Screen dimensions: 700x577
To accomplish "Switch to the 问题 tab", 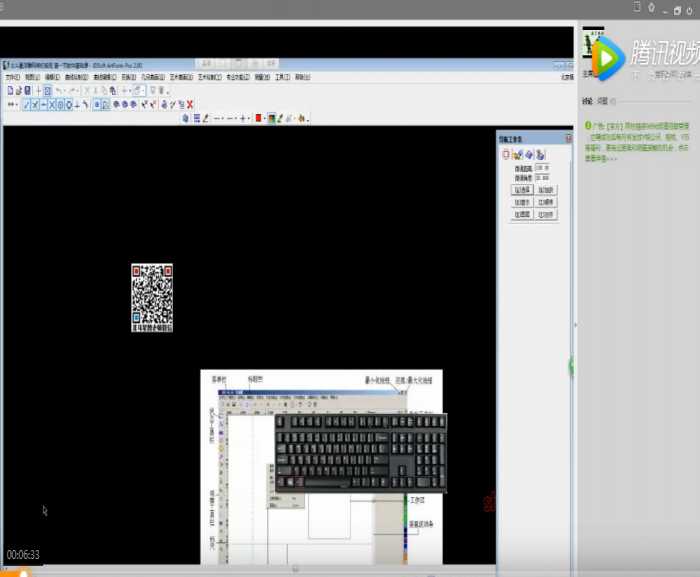I will (603, 101).
